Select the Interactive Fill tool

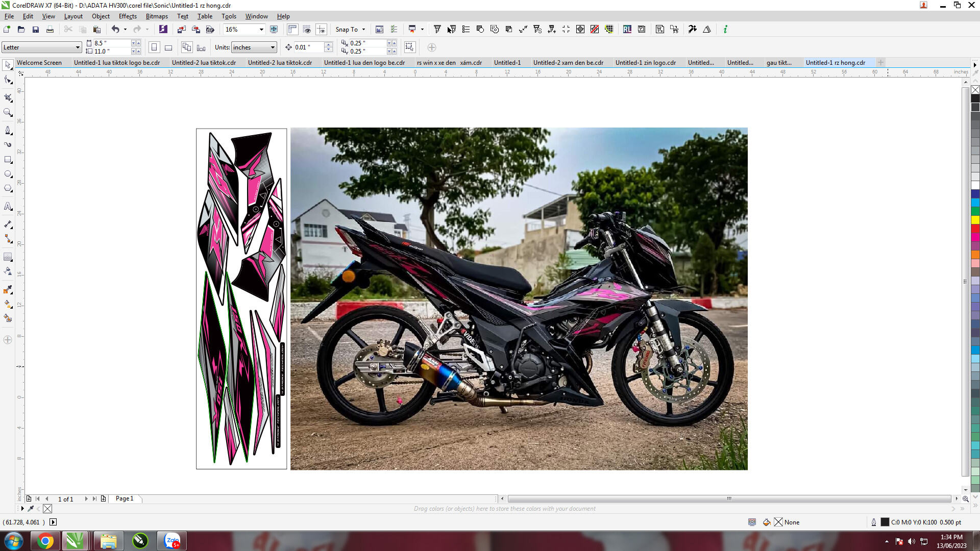[x=8, y=304]
